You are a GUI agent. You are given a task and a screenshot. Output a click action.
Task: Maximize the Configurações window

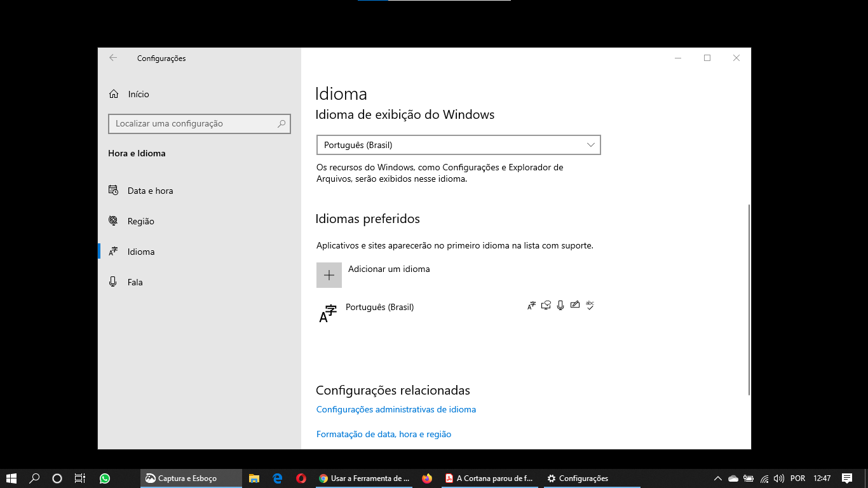[x=707, y=58]
